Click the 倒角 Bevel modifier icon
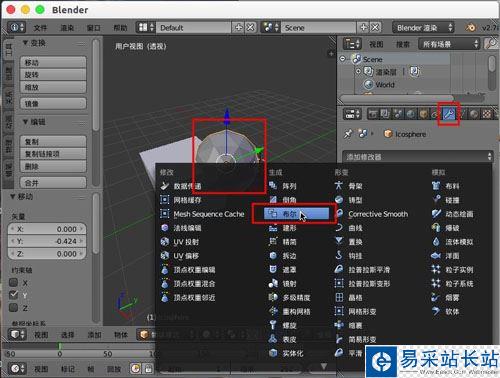The width and height of the screenshot is (500, 378). coord(273,200)
